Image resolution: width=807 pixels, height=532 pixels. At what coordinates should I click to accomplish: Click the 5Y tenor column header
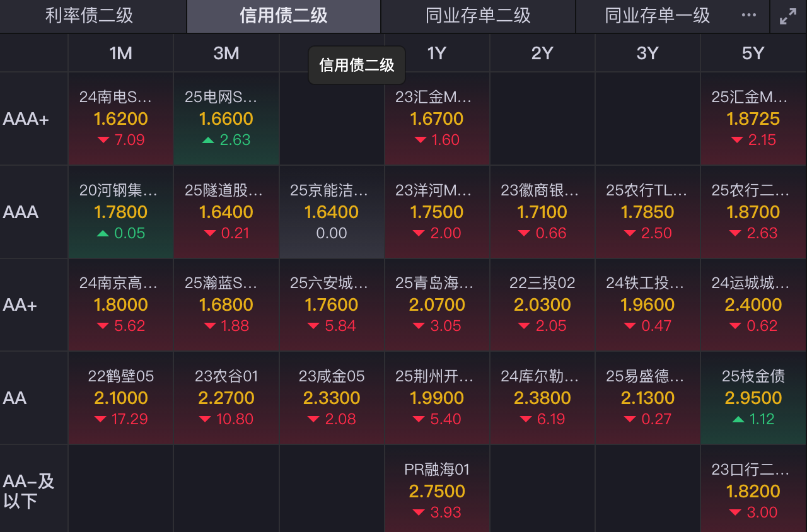point(753,53)
